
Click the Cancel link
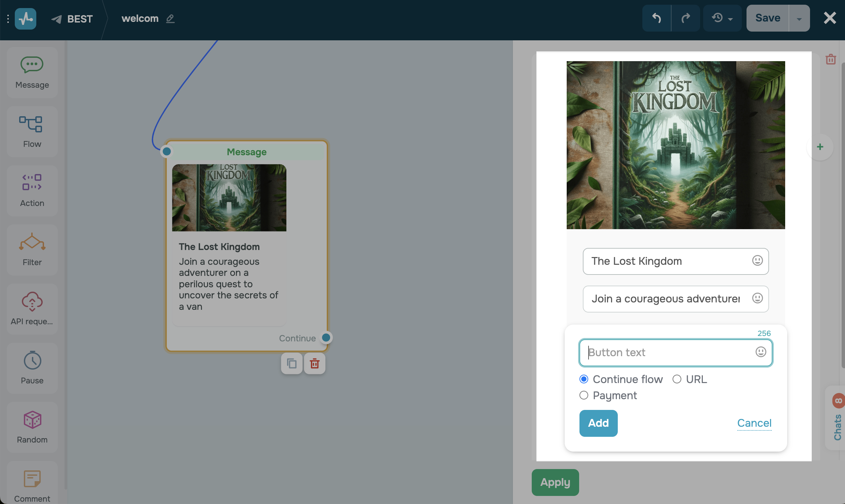tap(754, 423)
